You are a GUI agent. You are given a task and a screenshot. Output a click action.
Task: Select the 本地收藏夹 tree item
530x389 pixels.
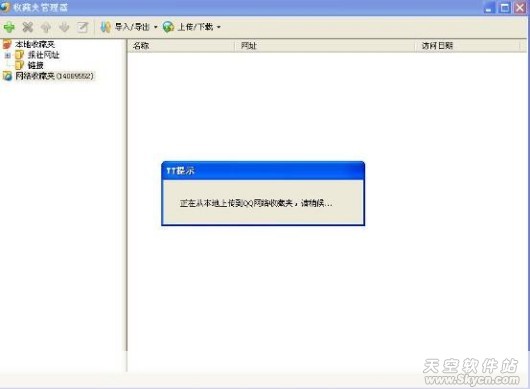(34, 44)
